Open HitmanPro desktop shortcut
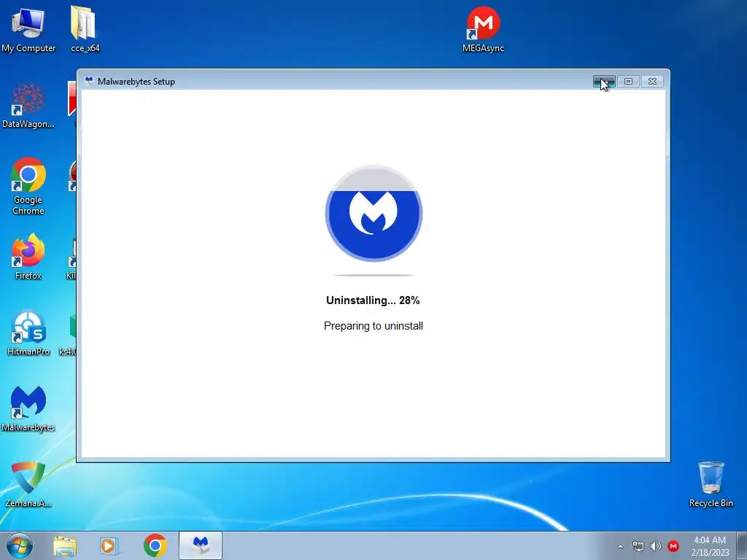Image resolution: width=747 pixels, height=560 pixels. 28,333
